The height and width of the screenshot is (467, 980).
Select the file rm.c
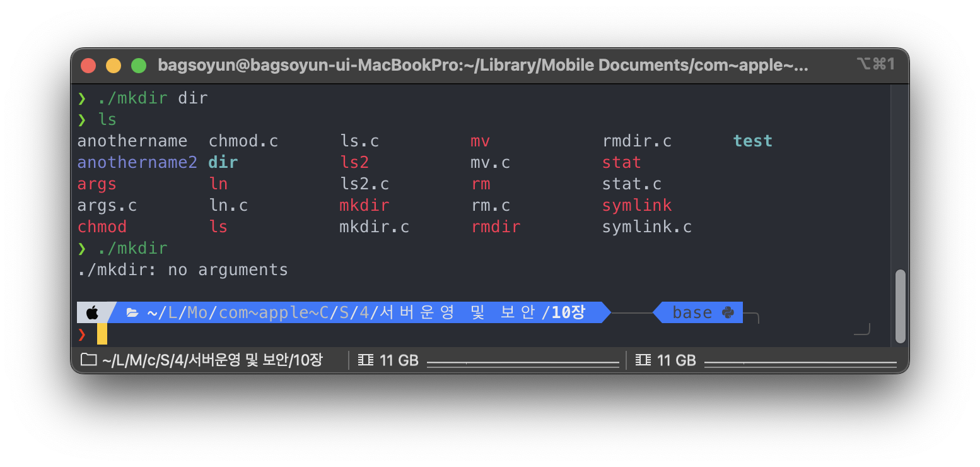[491, 206]
